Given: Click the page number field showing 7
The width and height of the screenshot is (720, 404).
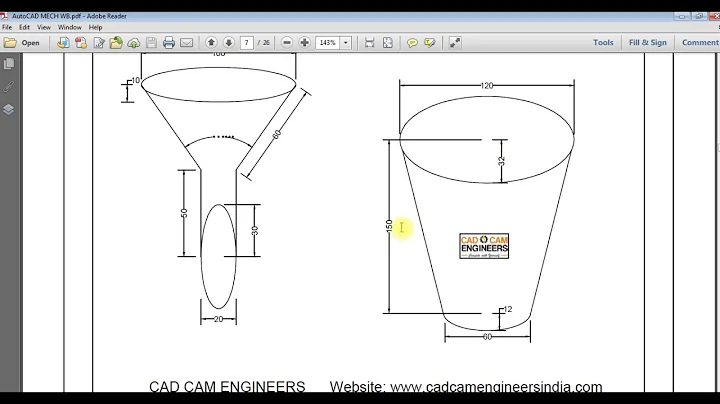Looking at the screenshot, I should [x=247, y=43].
